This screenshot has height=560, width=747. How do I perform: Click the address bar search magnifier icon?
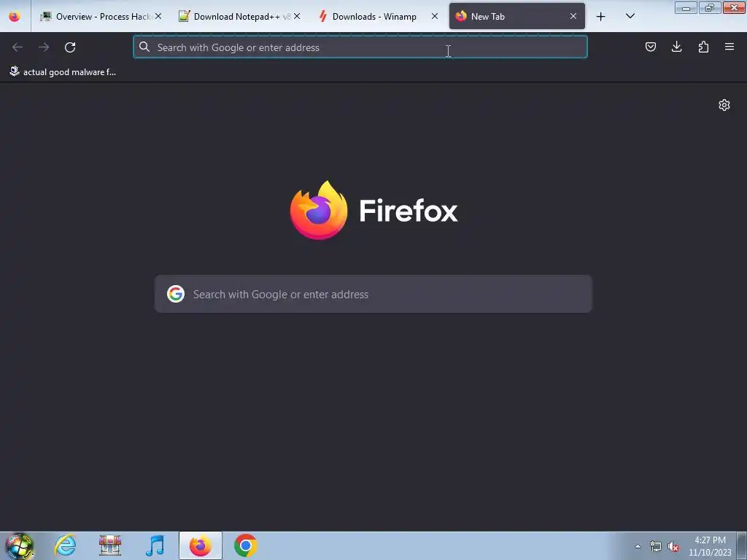144,47
